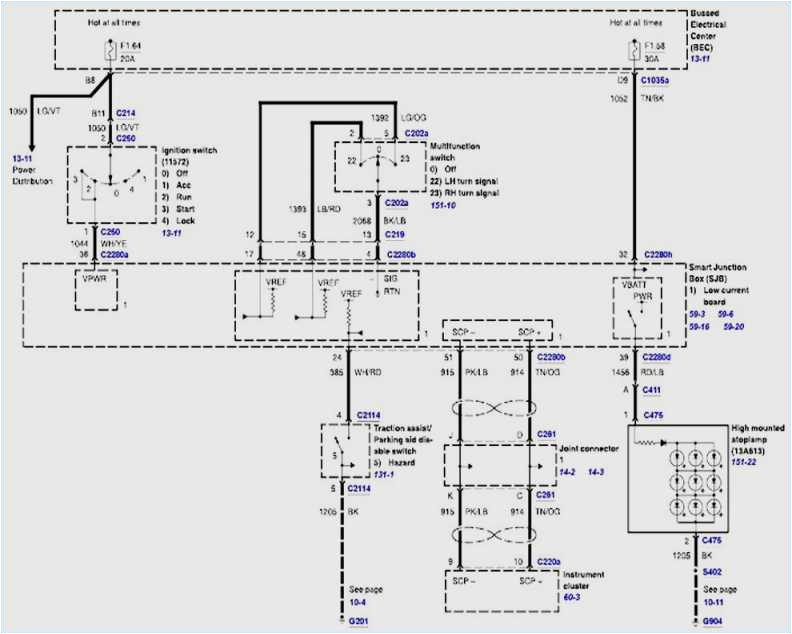This screenshot has height=634, width=792.
Task: Click the F1.64 20A fuse symbol
Action: [x=108, y=47]
